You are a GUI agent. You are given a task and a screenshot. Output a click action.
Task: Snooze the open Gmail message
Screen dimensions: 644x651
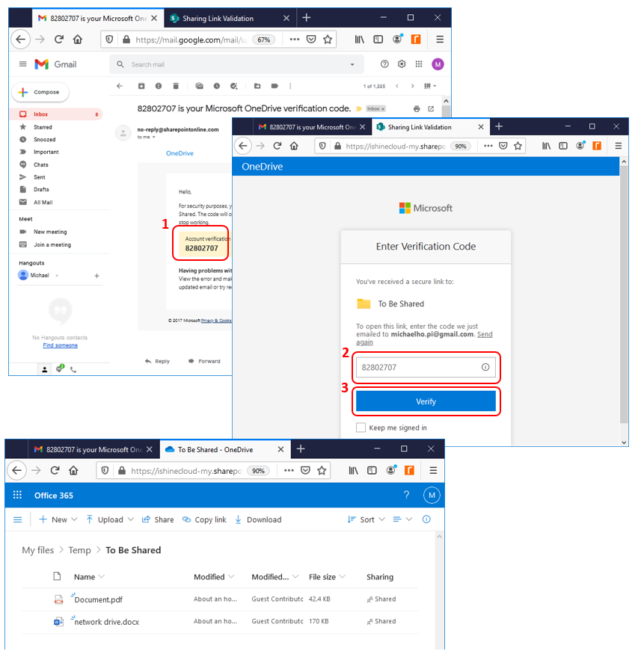pyautogui.click(x=216, y=86)
